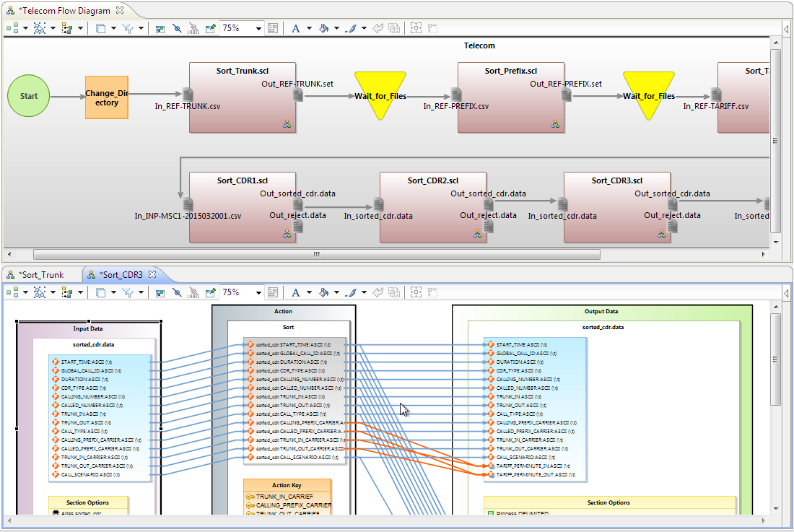Select the Sort_CDR2.scl block title
This screenshot has width=794, height=532.
433,180
